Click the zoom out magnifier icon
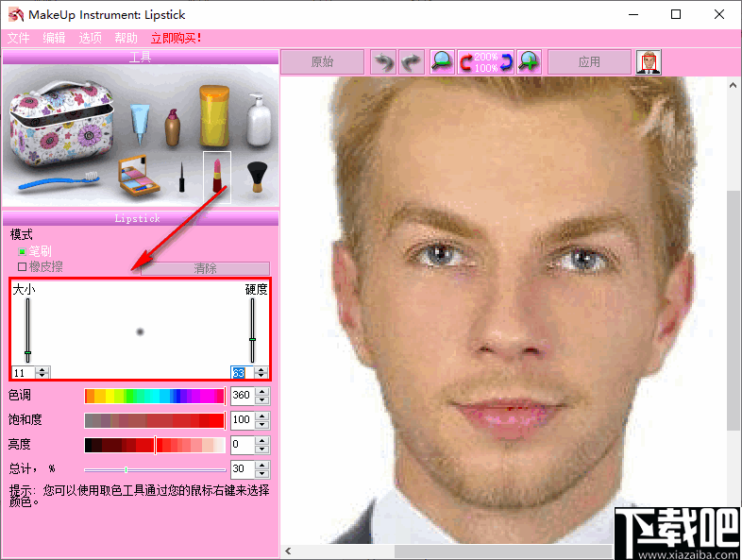This screenshot has width=742, height=560. (x=442, y=62)
